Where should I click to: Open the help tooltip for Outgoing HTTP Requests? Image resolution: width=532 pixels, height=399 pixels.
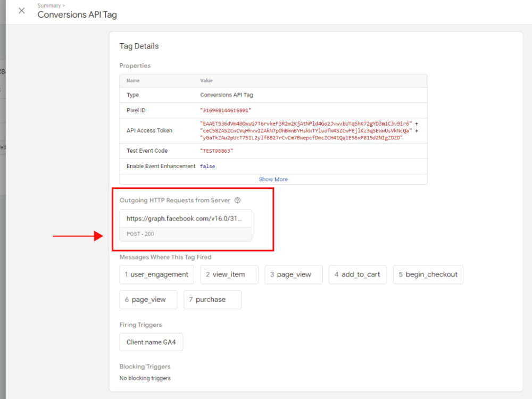237,201
